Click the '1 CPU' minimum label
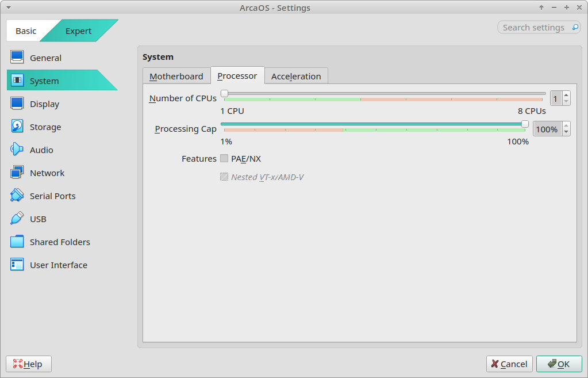This screenshot has height=378, width=588. 232,111
